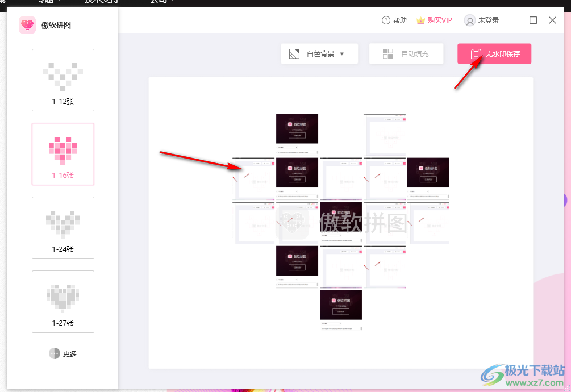Image resolution: width=571 pixels, height=392 pixels.
Task: Click the top-left collage photo tile
Action: pyautogui.click(x=297, y=134)
